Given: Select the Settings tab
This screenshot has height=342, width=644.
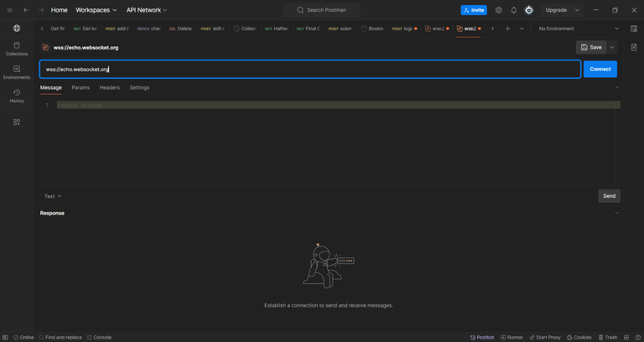Looking at the screenshot, I should coord(139,88).
